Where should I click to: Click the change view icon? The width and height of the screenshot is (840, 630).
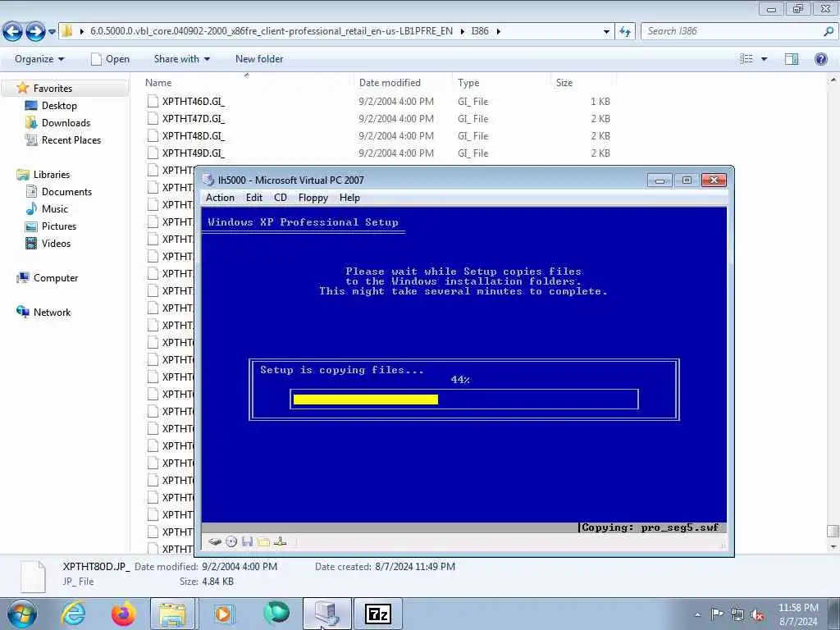[746, 59]
